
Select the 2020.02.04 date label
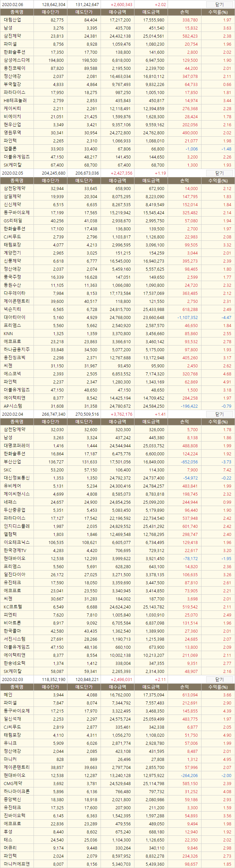(x=12, y=414)
